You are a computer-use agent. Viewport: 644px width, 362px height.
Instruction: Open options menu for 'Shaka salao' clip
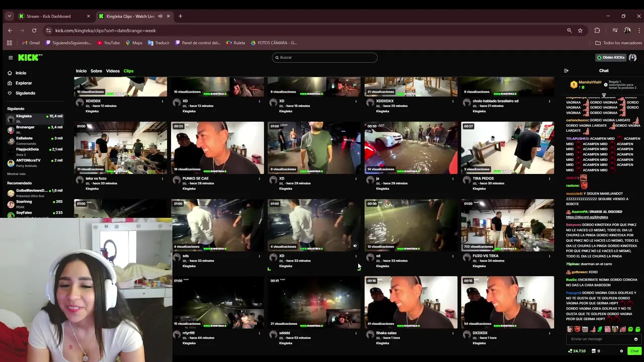coord(453,333)
